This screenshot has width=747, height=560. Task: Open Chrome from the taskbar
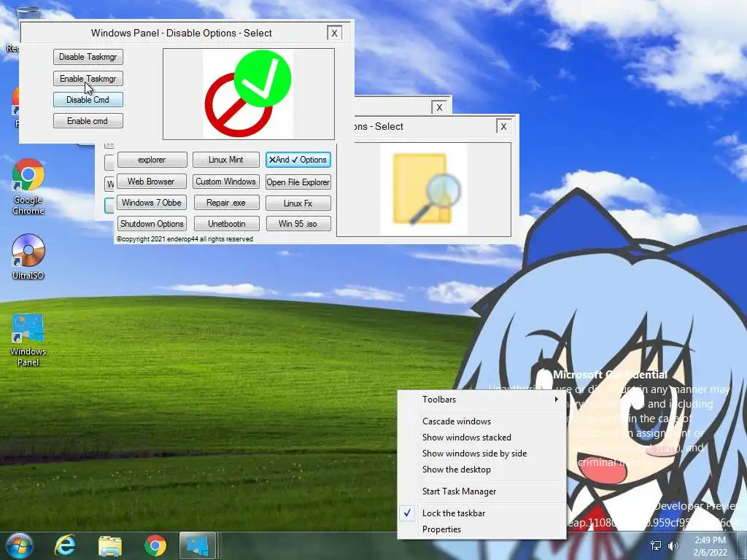point(155,546)
